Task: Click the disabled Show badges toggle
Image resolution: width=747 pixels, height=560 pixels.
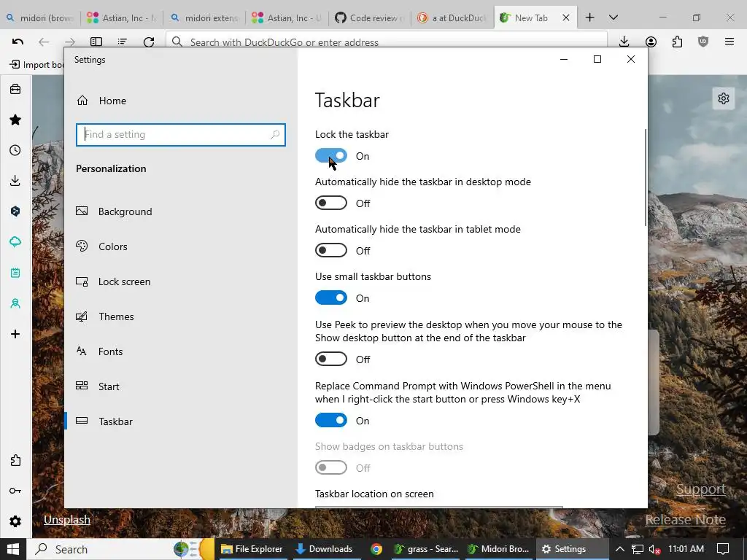Action: coord(331,467)
